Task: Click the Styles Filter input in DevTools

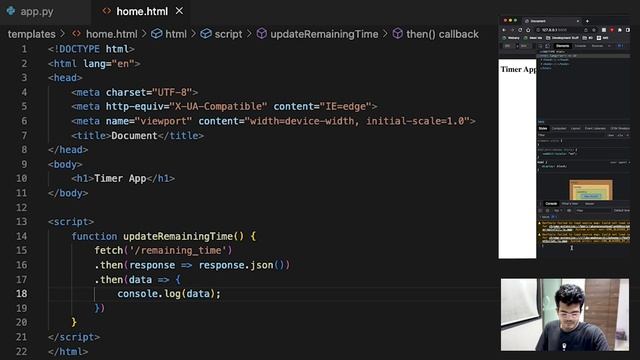Action: 571,135
